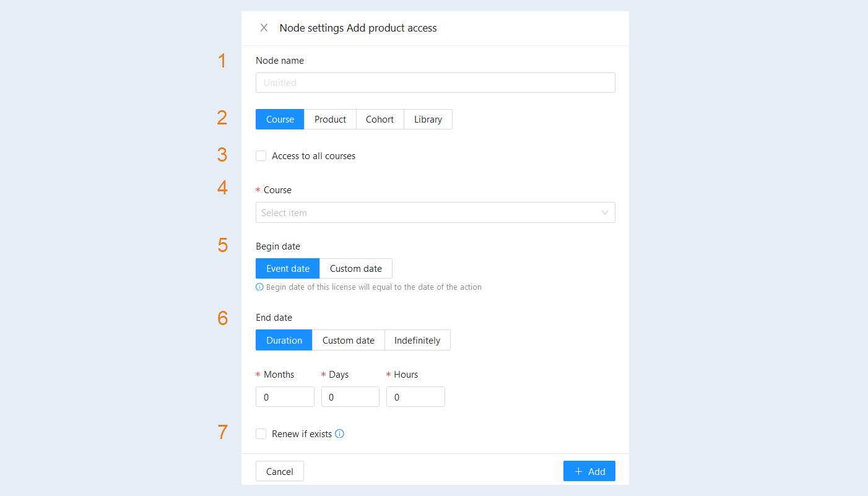The width and height of the screenshot is (868, 496).
Task: Choose Event date for Begin date
Action: [288, 269]
